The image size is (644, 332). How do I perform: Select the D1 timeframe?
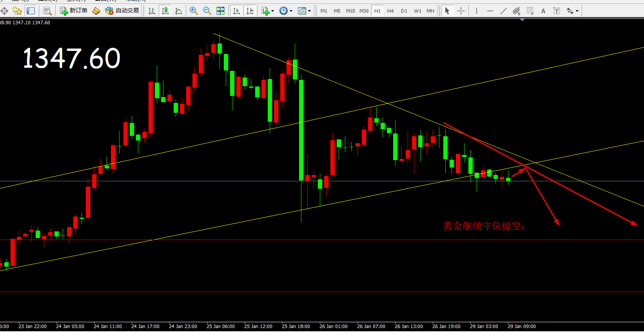[x=404, y=11]
